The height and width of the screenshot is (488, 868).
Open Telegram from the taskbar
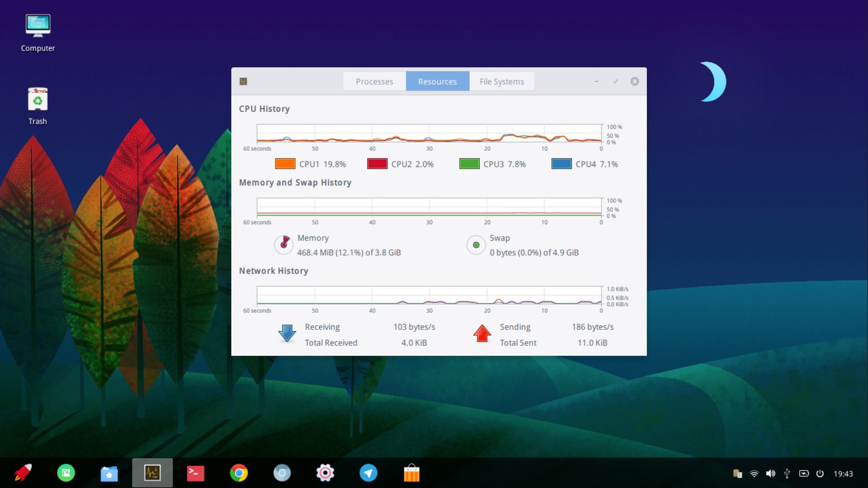coord(368,473)
